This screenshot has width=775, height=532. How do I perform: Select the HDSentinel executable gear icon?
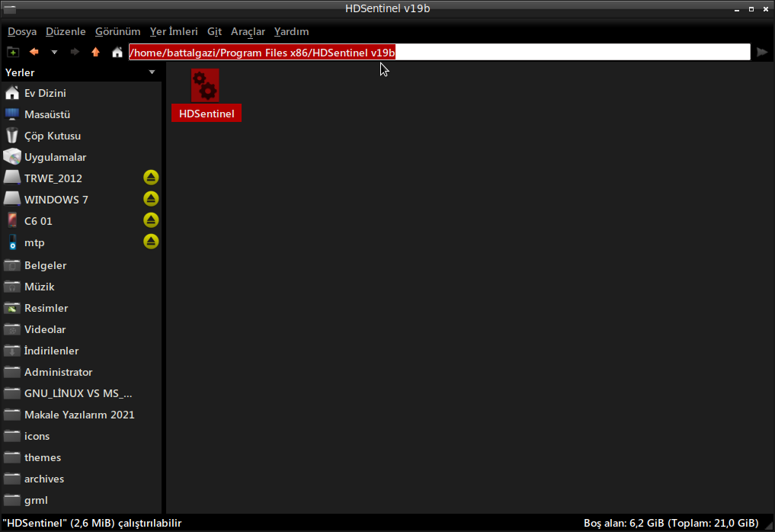pyautogui.click(x=205, y=85)
